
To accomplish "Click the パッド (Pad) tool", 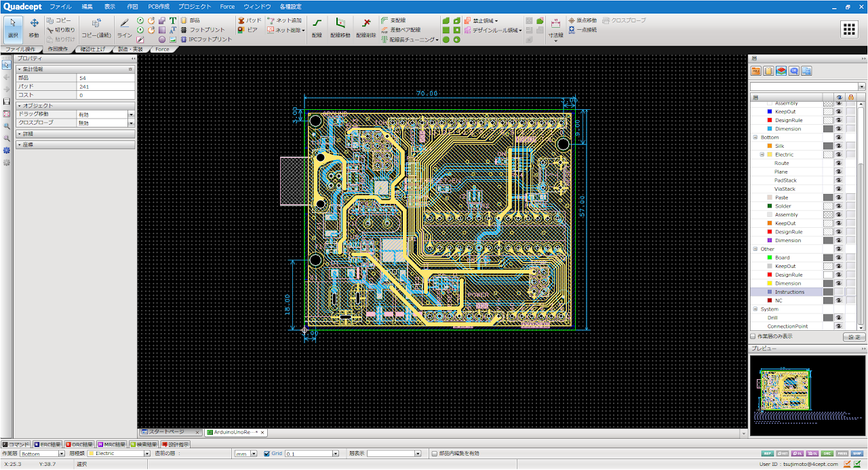I will pyautogui.click(x=249, y=20).
